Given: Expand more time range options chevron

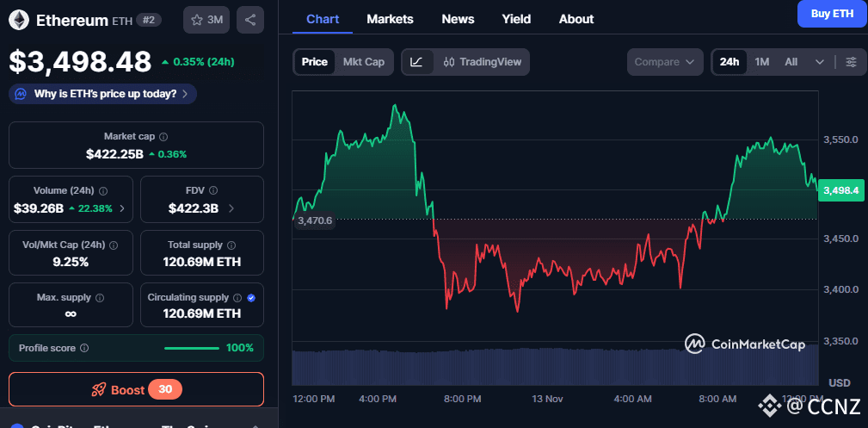Looking at the screenshot, I should tap(819, 62).
